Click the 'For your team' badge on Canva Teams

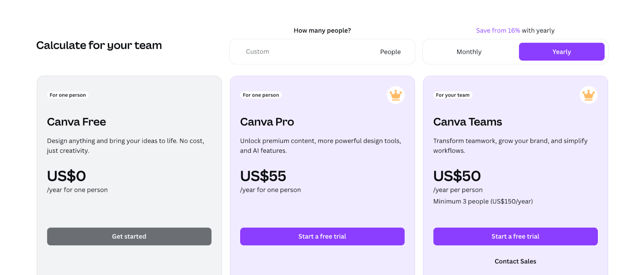(453, 95)
